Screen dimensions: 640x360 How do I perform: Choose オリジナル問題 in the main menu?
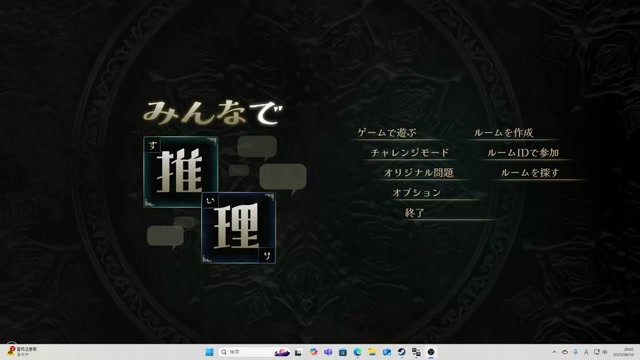419,173
